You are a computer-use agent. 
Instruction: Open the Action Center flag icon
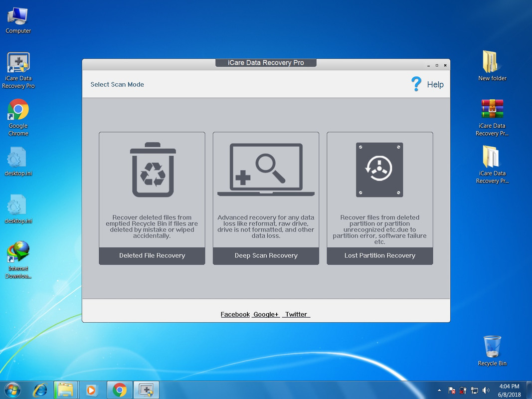pyautogui.click(x=452, y=391)
